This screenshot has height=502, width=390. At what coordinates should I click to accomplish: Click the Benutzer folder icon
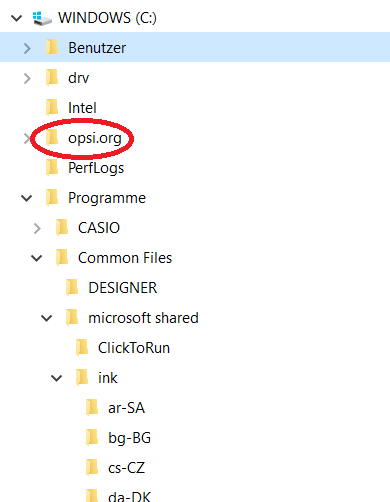(x=52, y=47)
